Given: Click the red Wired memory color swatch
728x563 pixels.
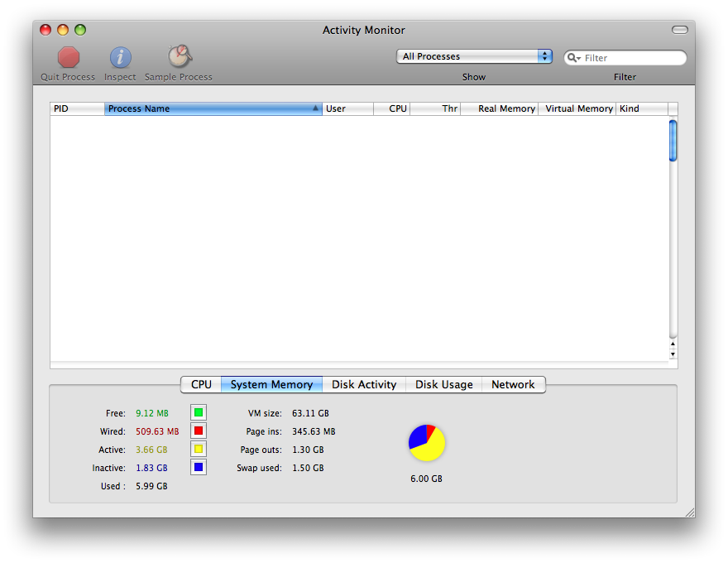Looking at the screenshot, I should pos(199,431).
